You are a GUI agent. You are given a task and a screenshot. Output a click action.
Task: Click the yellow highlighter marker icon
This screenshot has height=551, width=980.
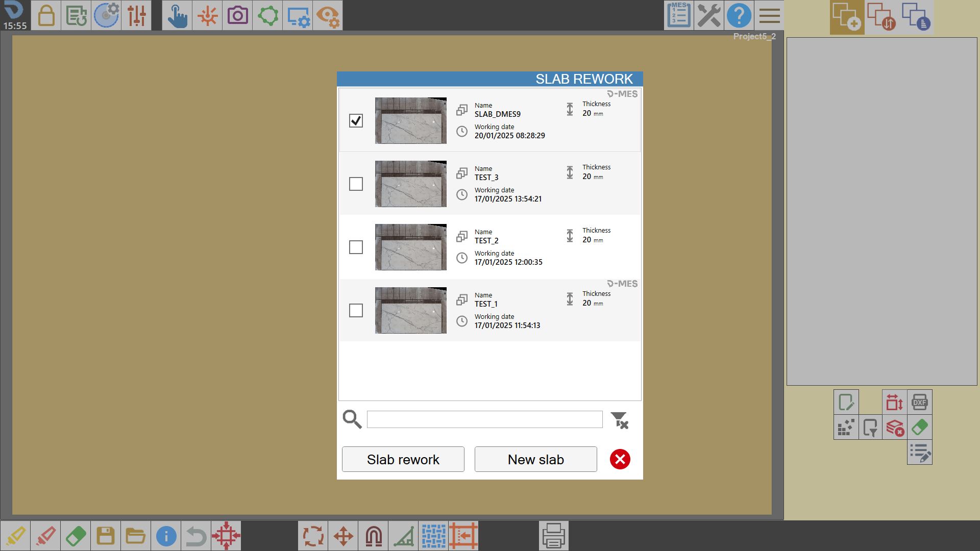pyautogui.click(x=15, y=536)
